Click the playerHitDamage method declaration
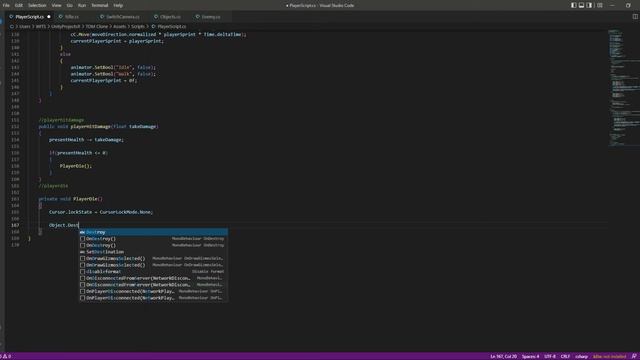This screenshot has width=640, height=360. pyautogui.click(x=98, y=127)
